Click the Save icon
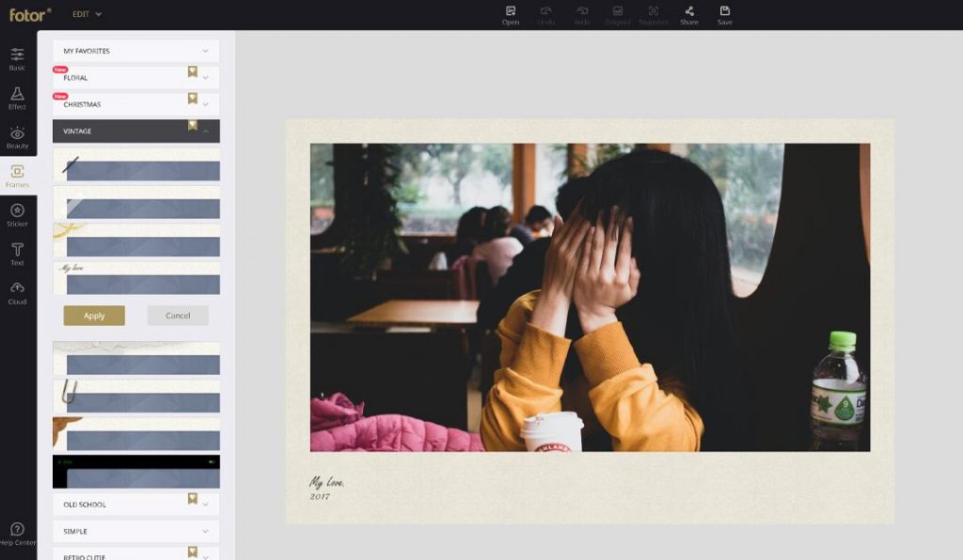The image size is (963, 560). pyautogui.click(x=725, y=15)
